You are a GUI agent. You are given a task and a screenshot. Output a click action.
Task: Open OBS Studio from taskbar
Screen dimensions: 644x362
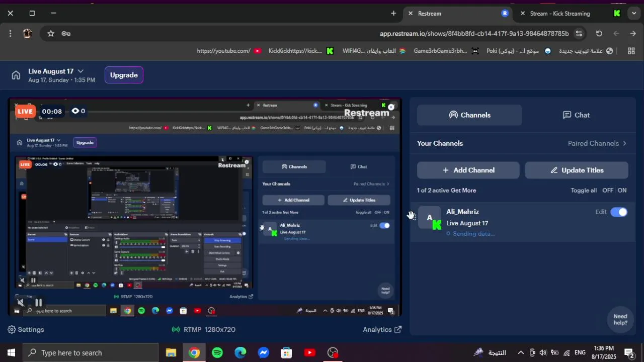333,353
